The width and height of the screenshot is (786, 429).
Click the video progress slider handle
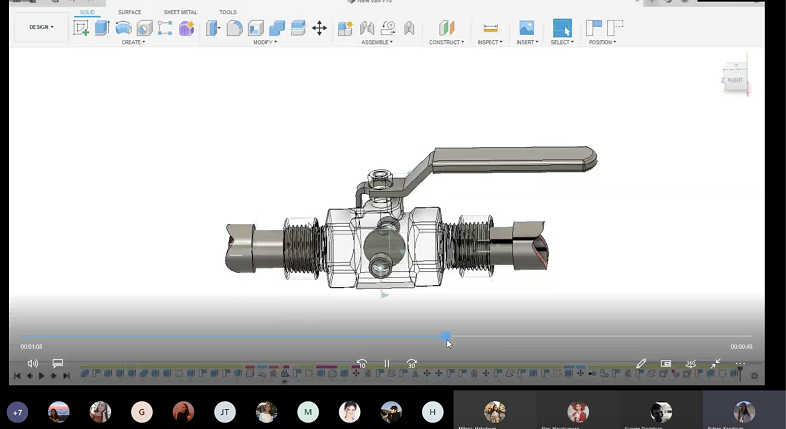coord(446,336)
